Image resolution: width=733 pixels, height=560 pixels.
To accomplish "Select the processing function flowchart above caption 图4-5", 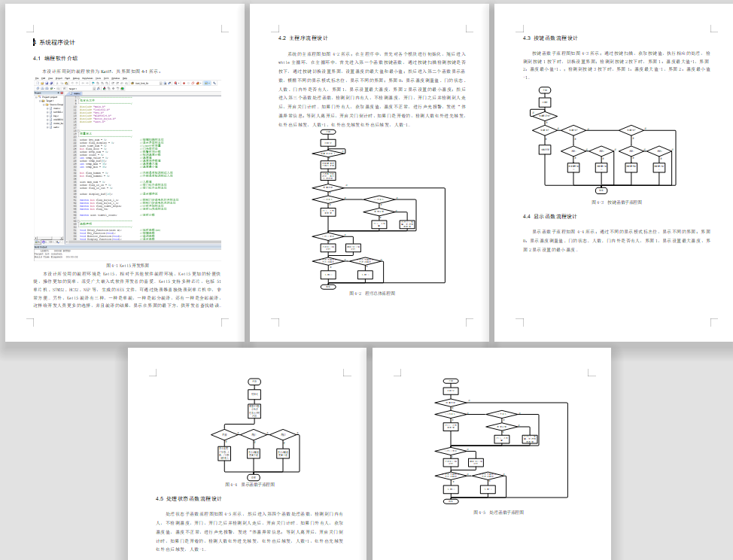I will (501, 441).
